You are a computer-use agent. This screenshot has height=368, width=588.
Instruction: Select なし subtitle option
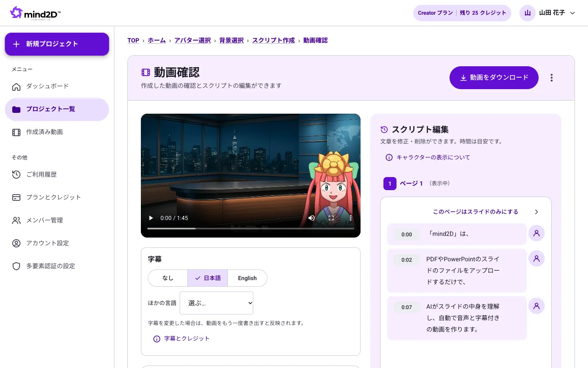[x=168, y=278]
